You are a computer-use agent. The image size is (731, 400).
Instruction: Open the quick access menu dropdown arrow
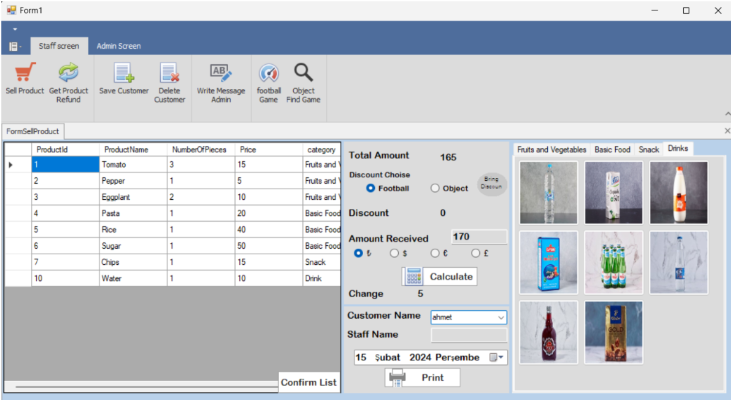[x=15, y=29]
